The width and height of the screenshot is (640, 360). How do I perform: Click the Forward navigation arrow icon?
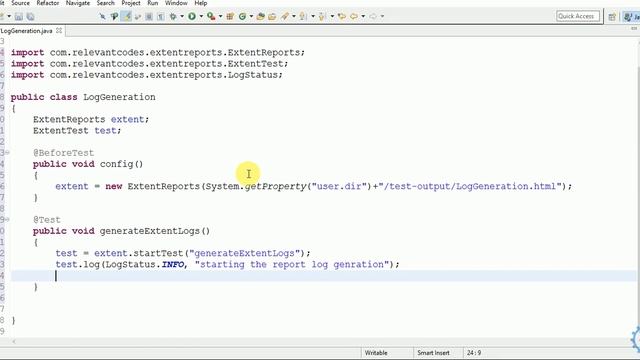373,16
